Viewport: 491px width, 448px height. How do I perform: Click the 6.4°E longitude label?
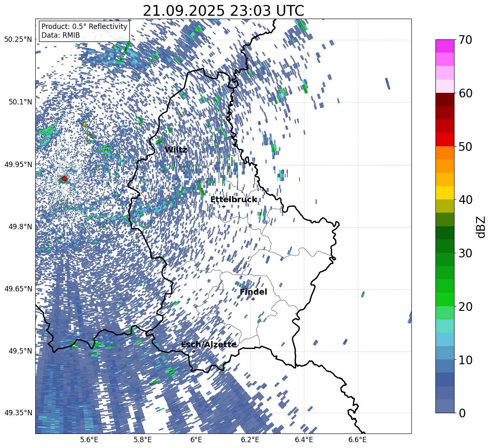click(x=304, y=440)
